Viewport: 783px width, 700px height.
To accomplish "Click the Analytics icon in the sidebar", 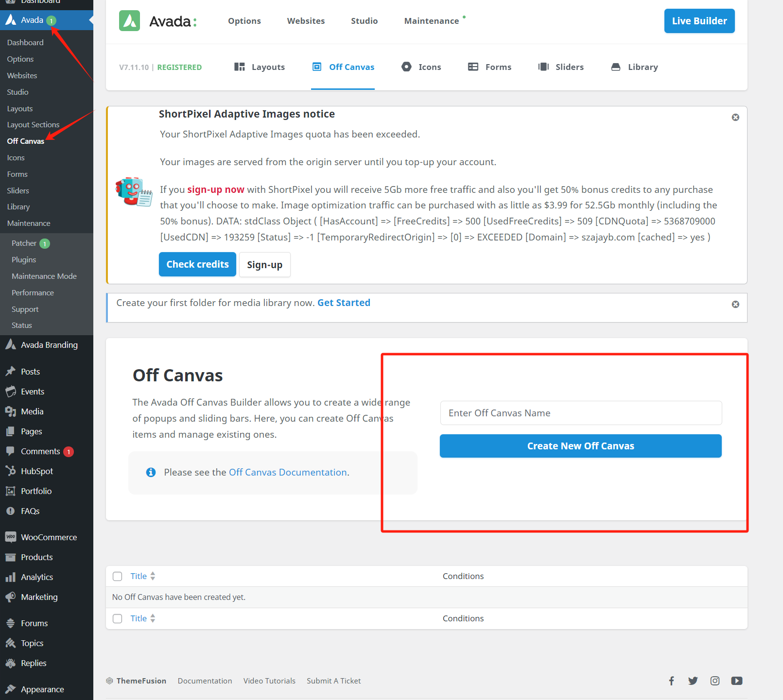I will (11, 577).
